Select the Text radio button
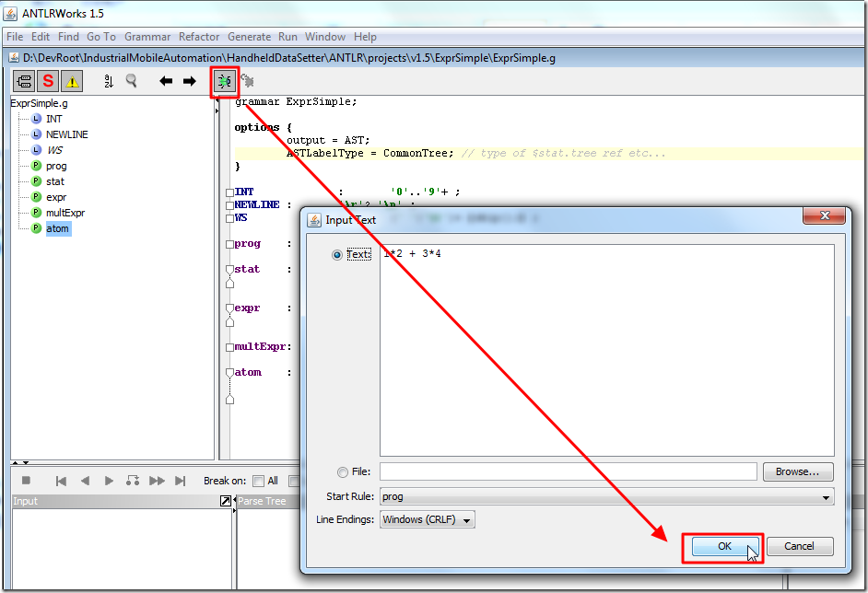 pyautogui.click(x=336, y=255)
